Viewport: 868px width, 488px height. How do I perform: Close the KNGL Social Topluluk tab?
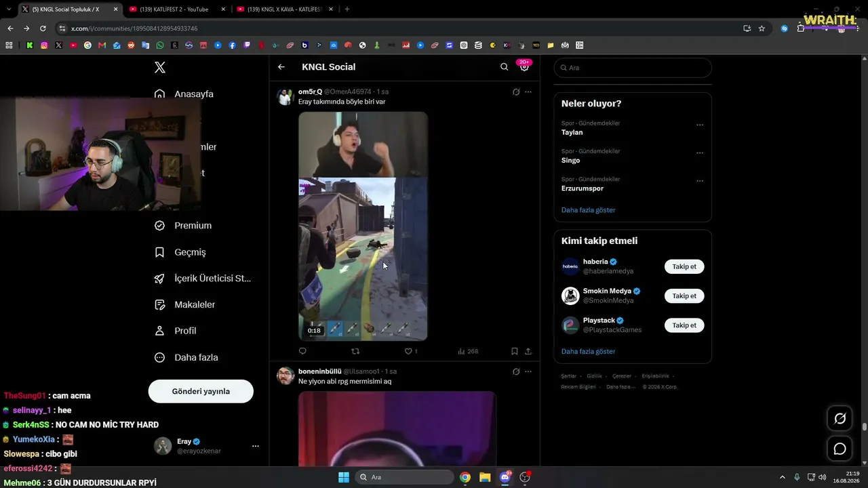[115, 9]
